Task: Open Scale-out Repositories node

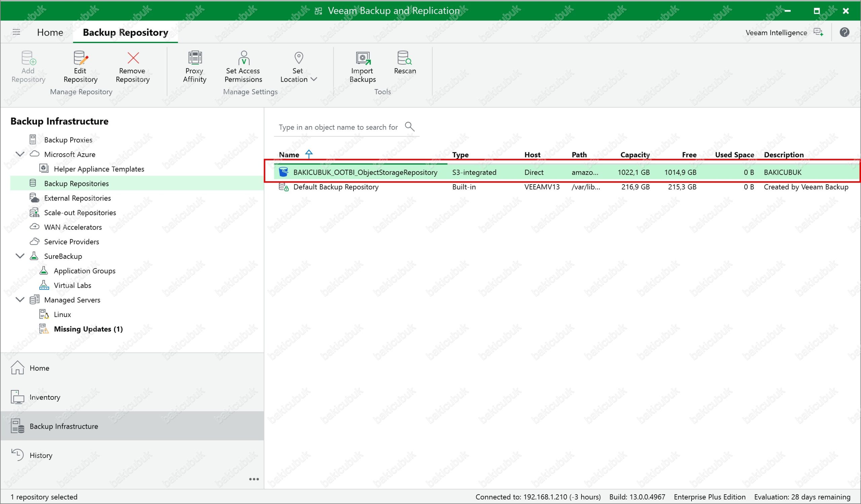Action: pyautogui.click(x=80, y=212)
